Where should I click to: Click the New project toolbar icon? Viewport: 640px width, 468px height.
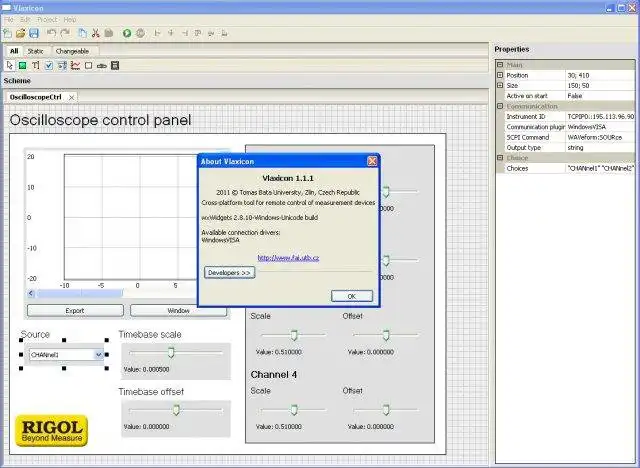[7, 33]
